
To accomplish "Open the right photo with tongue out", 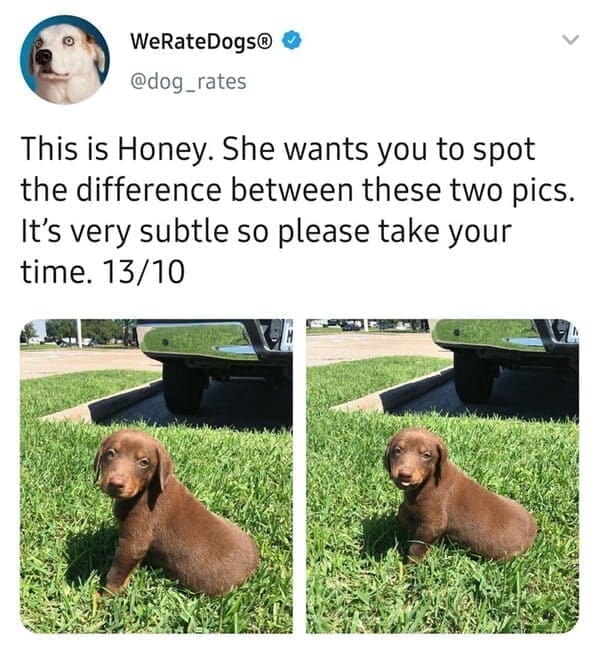I will [x=442, y=476].
